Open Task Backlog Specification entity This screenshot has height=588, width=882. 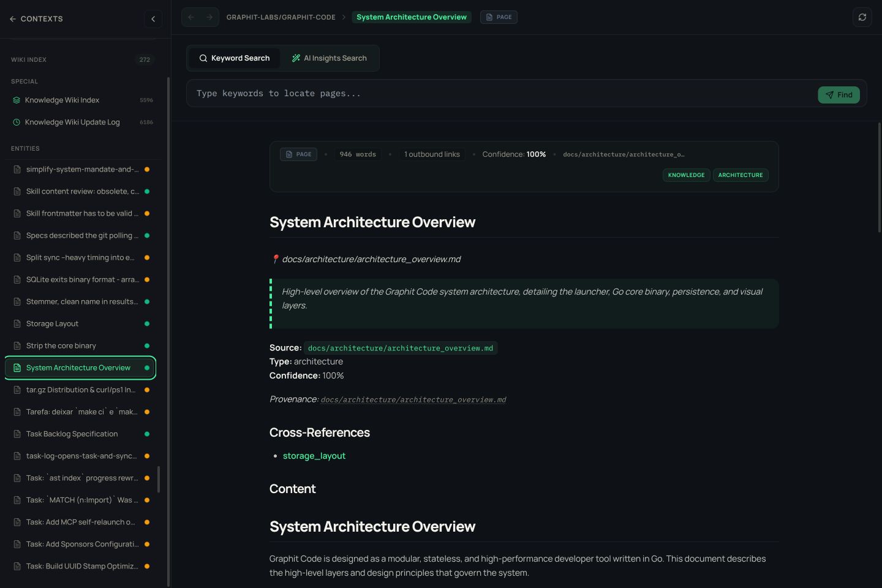[x=81, y=434]
